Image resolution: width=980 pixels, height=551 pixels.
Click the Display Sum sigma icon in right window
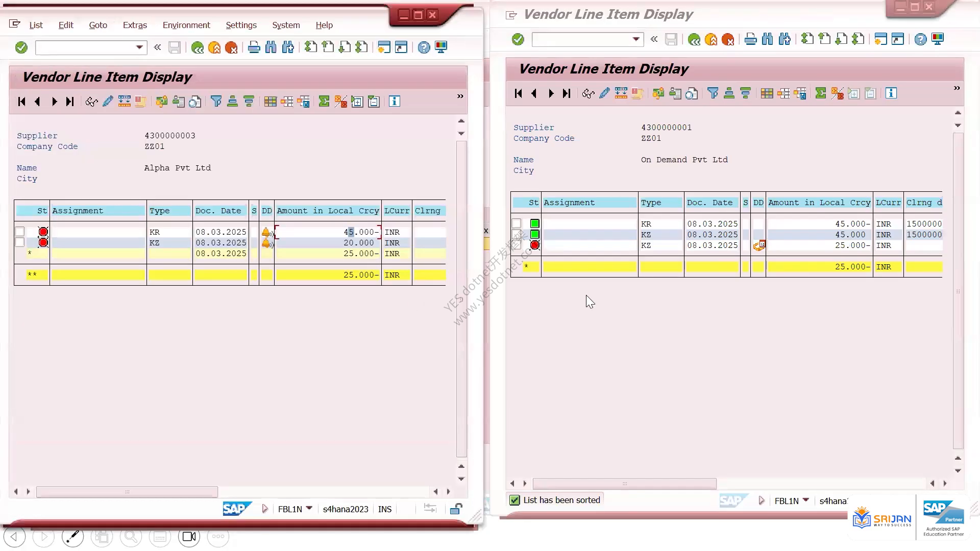tap(821, 93)
